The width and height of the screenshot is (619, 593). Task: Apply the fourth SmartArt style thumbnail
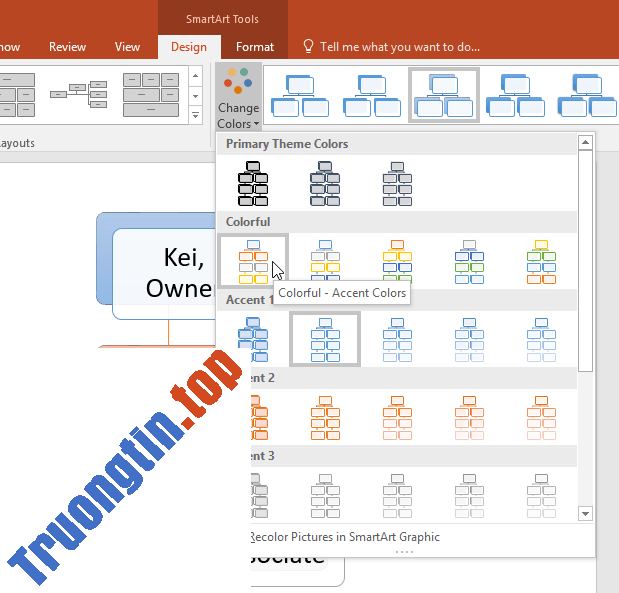point(515,95)
